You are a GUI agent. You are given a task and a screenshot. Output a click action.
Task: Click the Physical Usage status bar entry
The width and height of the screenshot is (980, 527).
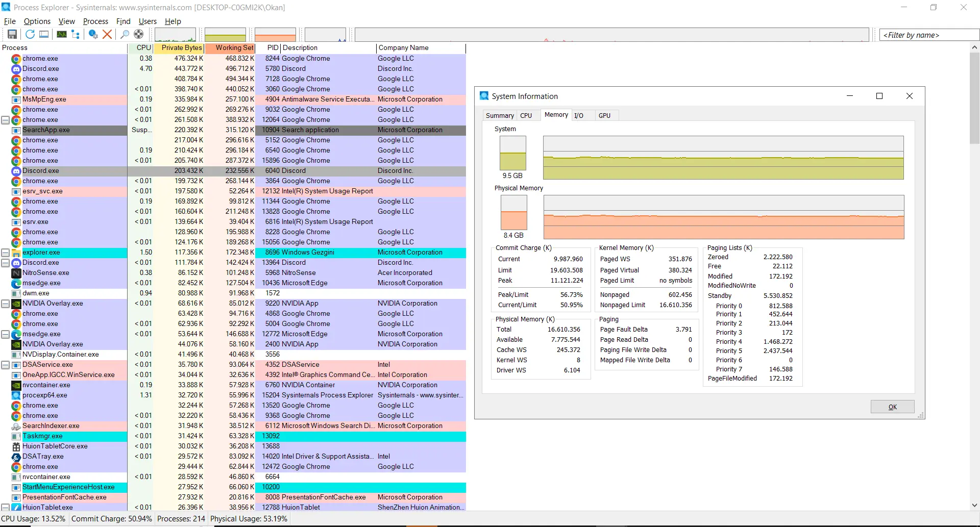click(249, 519)
